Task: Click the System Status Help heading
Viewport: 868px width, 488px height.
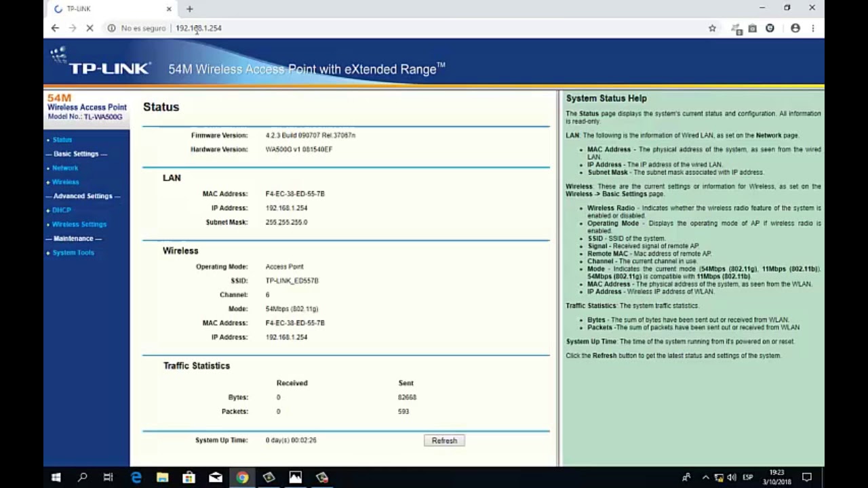Action: coord(606,98)
